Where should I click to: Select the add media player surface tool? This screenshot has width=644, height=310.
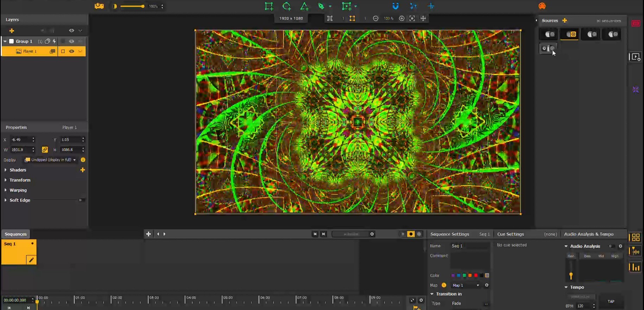click(x=347, y=6)
